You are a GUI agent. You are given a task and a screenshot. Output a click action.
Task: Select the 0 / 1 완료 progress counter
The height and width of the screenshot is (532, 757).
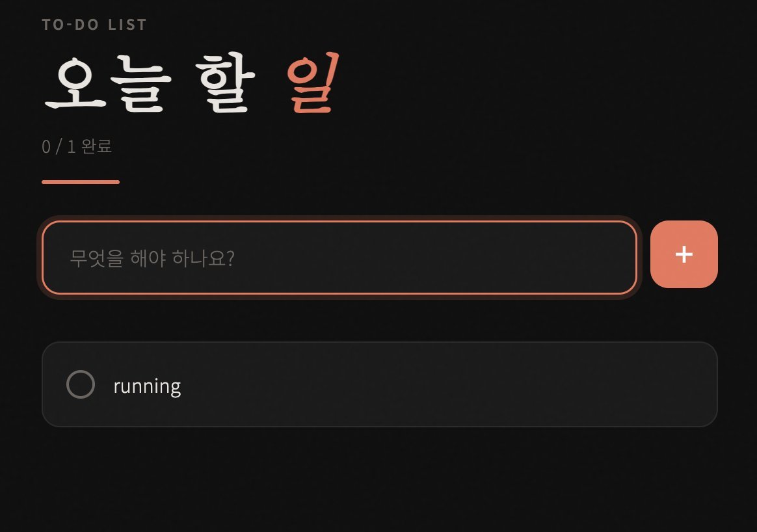pyautogui.click(x=76, y=146)
